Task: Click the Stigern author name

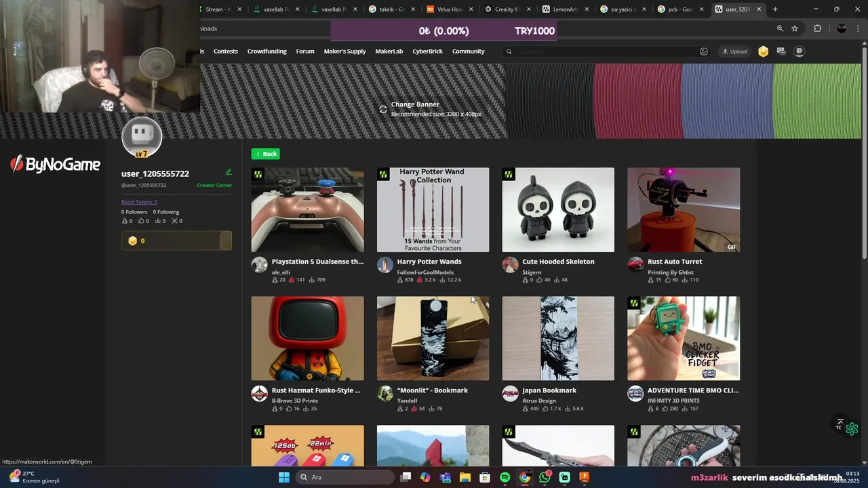Action: [x=532, y=272]
